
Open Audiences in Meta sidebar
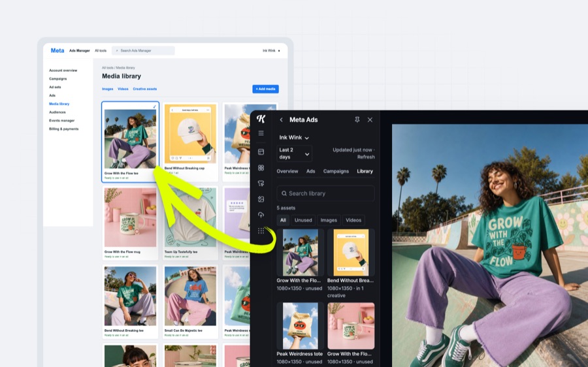point(57,112)
